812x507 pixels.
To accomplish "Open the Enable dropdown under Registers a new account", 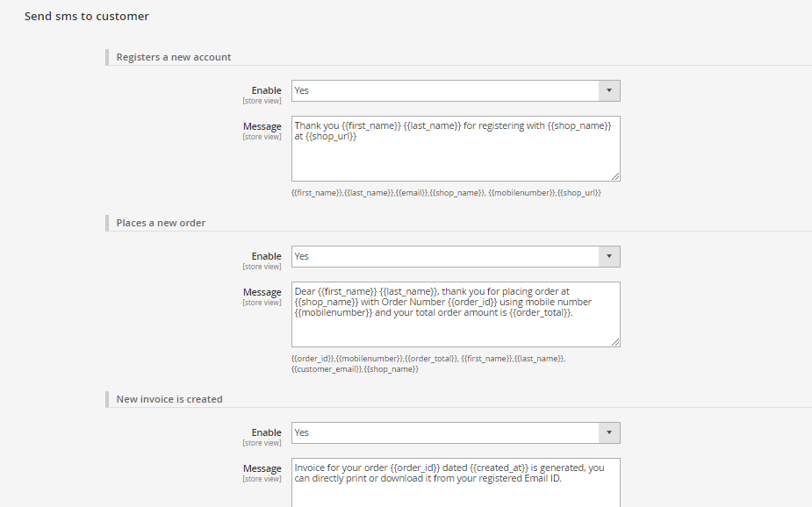I will (455, 90).
